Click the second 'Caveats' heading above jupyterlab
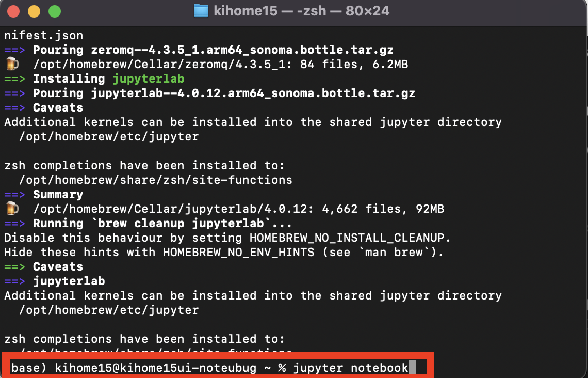588x378 pixels. click(x=58, y=267)
